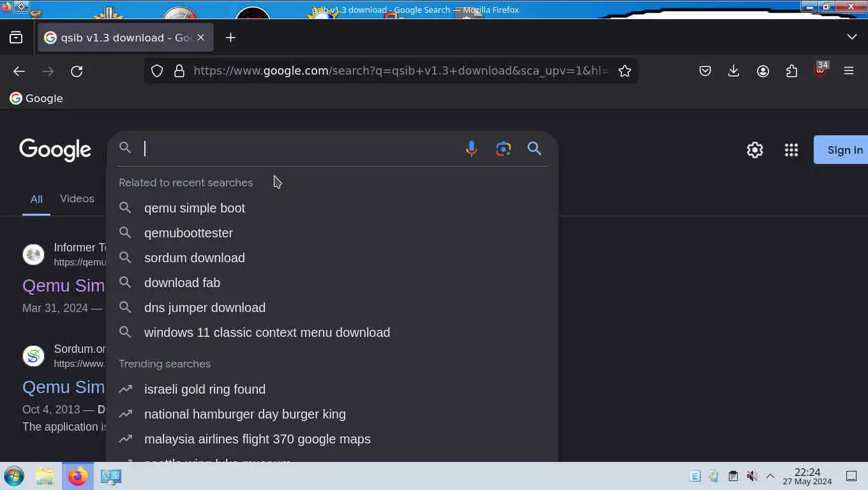Open the monitor app in taskbar
The height and width of the screenshot is (490, 868).
pyautogui.click(x=111, y=476)
